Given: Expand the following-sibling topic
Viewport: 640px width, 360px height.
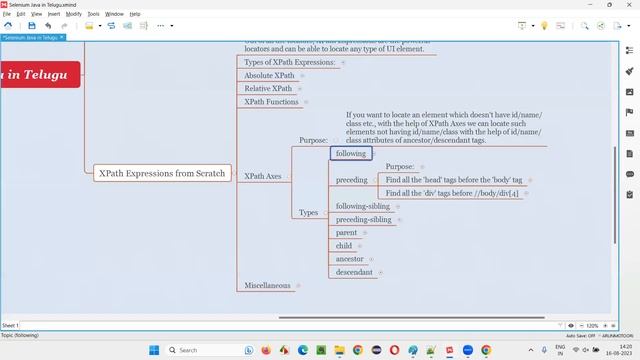Looking at the screenshot, I should point(398,207).
